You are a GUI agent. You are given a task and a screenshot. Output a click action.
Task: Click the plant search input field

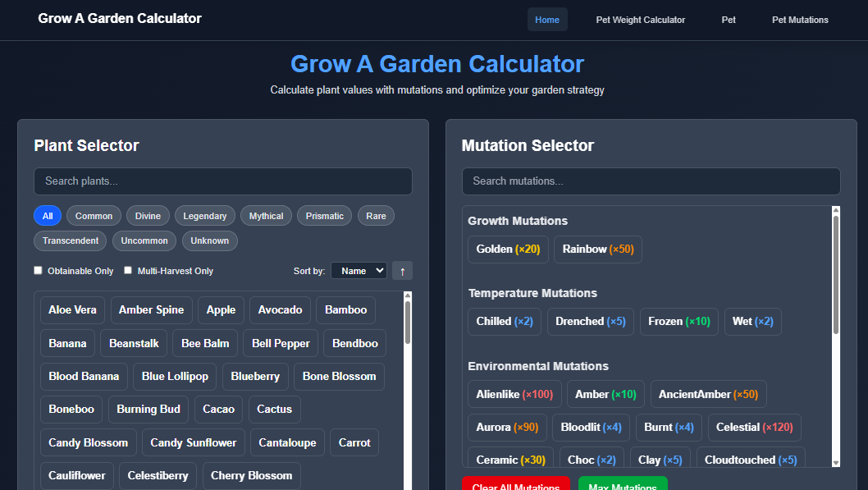coord(222,181)
